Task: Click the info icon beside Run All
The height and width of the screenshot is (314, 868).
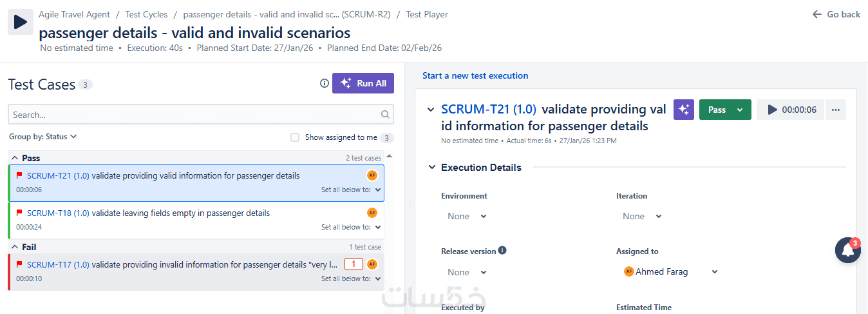Action: 325,83
